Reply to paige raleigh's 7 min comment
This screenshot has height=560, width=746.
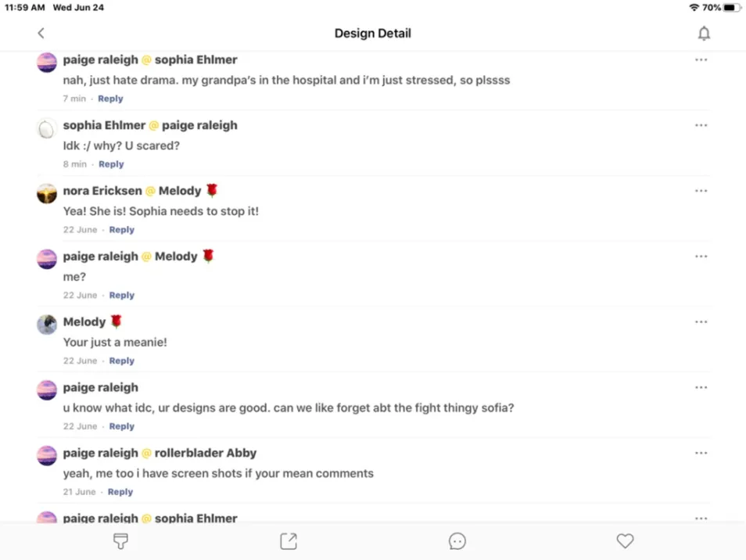click(110, 99)
